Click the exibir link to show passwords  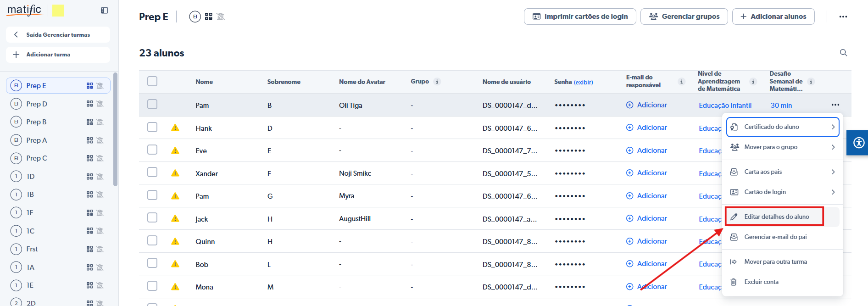(583, 82)
